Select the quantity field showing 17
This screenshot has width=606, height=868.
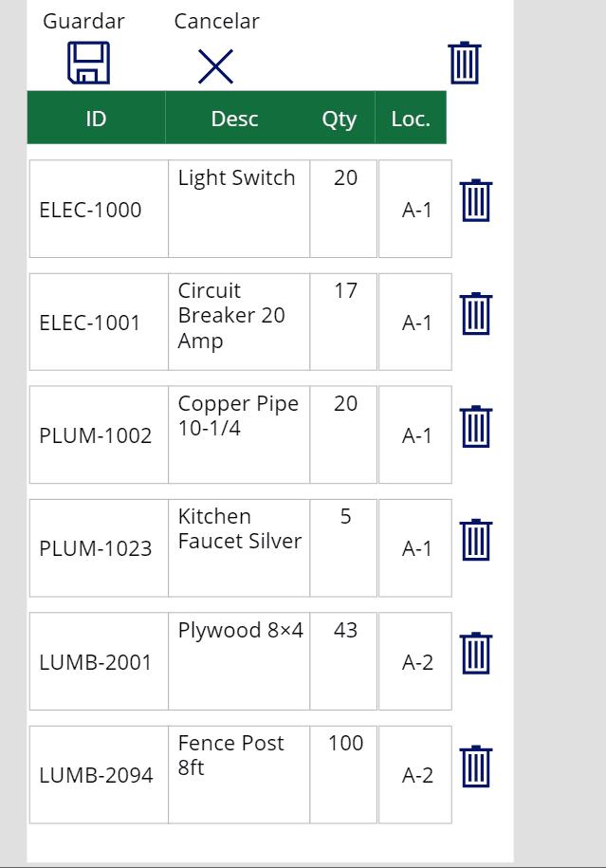point(343,322)
